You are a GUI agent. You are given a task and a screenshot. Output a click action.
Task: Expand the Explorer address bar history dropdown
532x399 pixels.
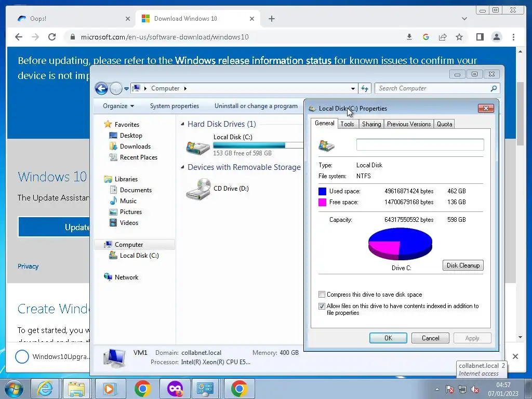point(353,88)
